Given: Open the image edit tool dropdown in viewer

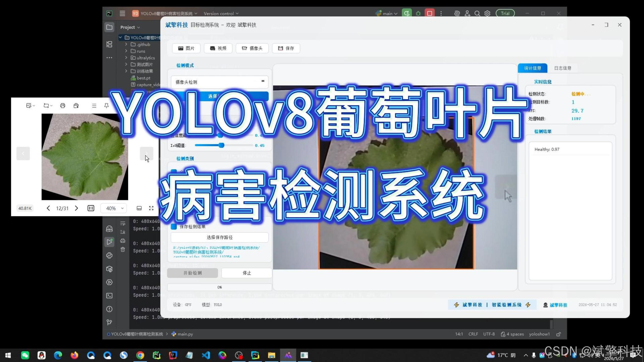Looking at the screenshot, I should (30, 106).
